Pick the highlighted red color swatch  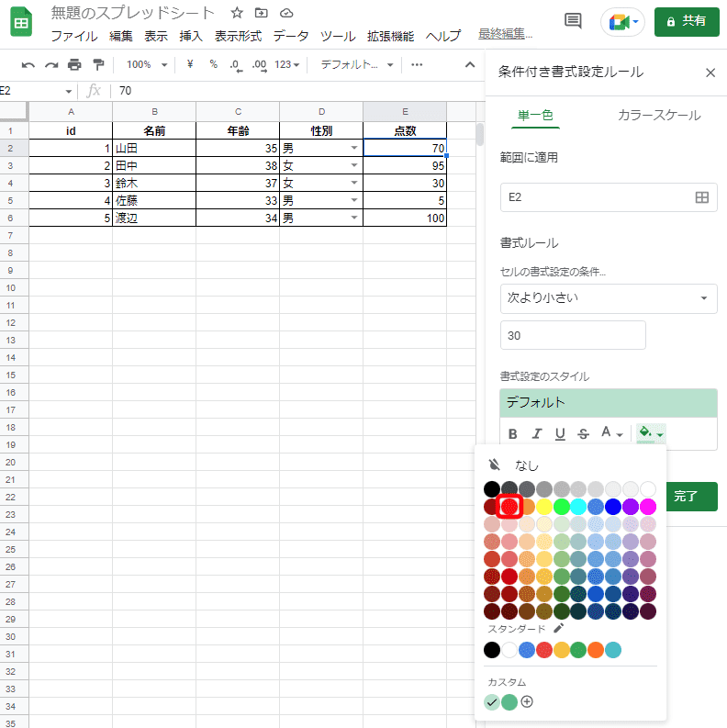tap(509, 506)
